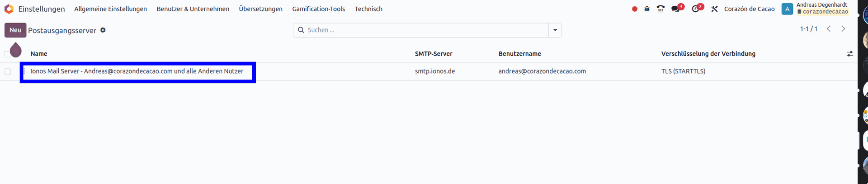
Task: Tick the Ionos Mail Server row checkbox
Action: tap(8, 71)
